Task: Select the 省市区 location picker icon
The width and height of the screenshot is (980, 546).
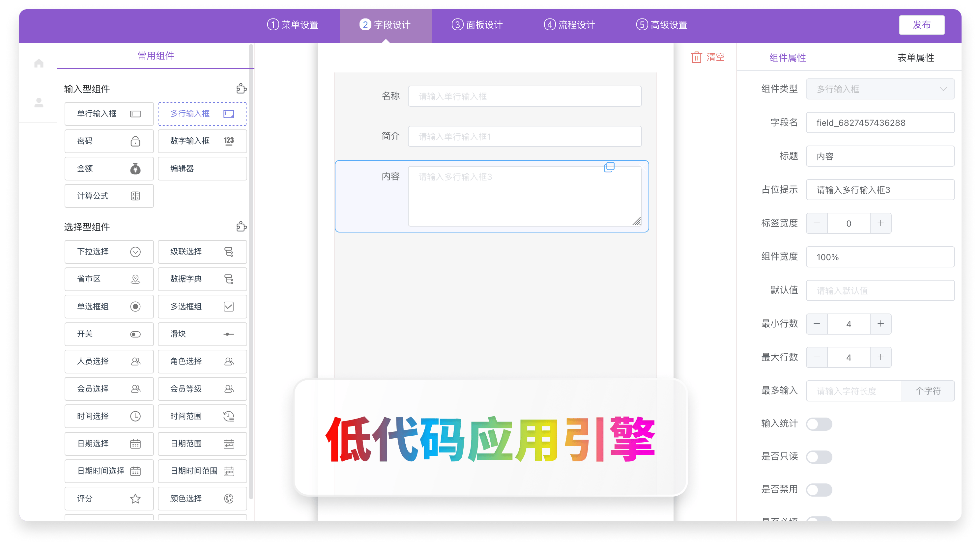Action: tap(135, 279)
